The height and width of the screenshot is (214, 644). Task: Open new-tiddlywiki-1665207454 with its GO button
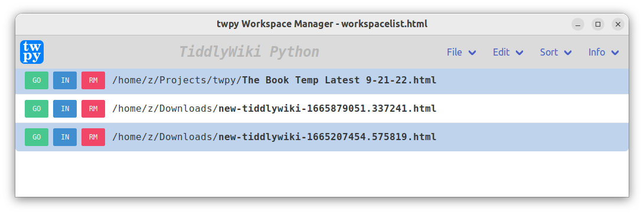(x=37, y=137)
